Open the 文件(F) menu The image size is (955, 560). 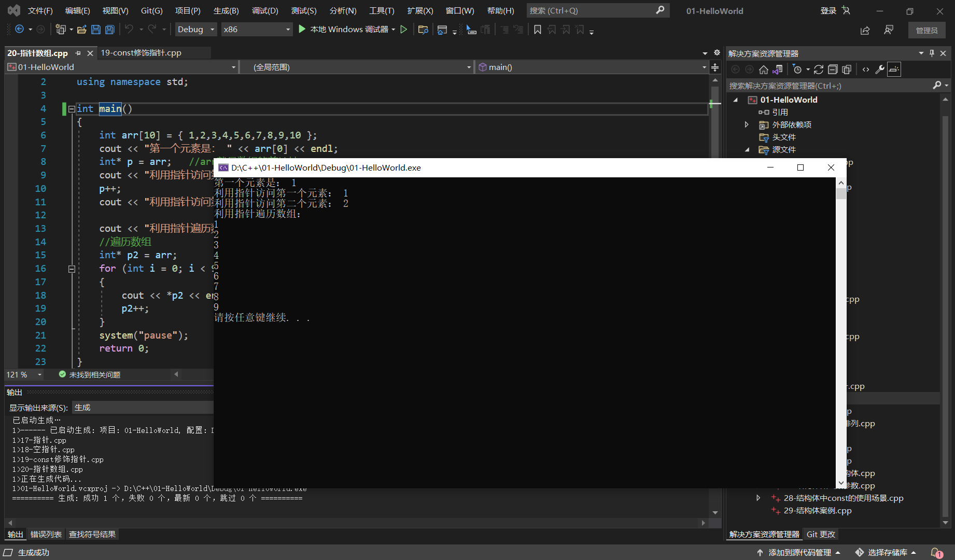pos(40,11)
